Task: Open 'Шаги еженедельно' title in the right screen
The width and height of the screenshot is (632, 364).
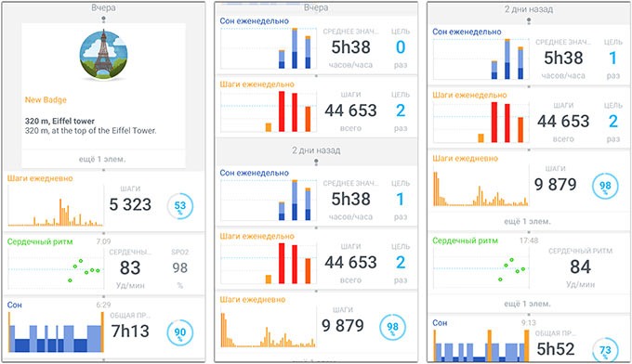Action: (x=469, y=95)
